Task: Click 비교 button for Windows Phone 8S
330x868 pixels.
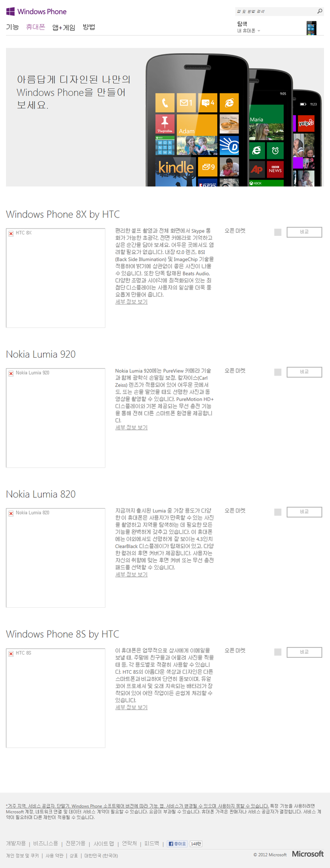Action: 304,652
